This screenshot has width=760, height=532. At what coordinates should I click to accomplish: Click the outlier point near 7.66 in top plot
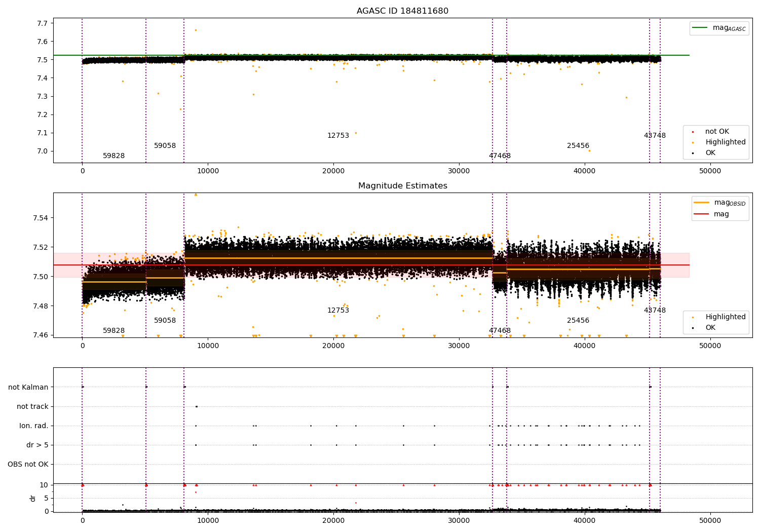pos(196,30)
